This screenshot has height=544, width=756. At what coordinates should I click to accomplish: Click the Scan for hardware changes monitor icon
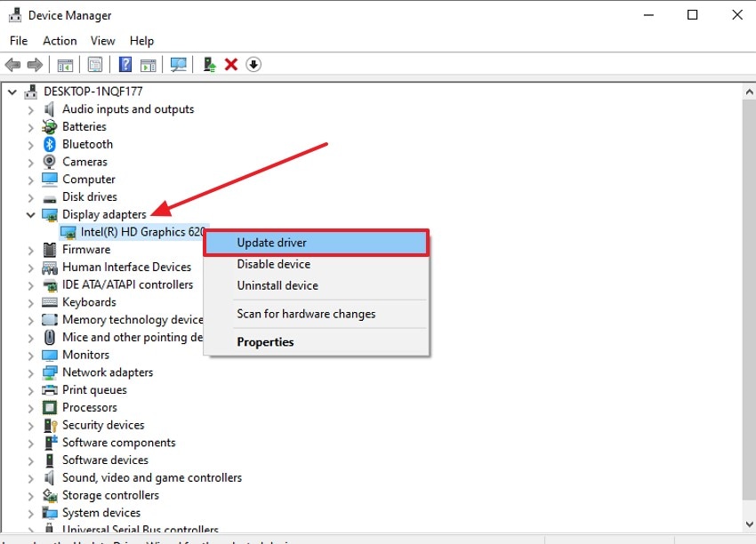point(179,65)
